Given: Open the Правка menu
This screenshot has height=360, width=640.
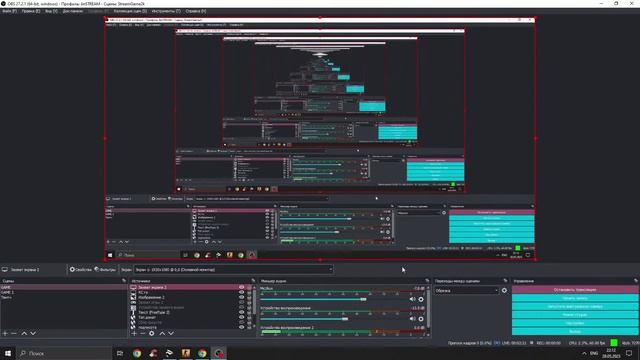Looking at the screenshot, I should click(x=31, y=11).
